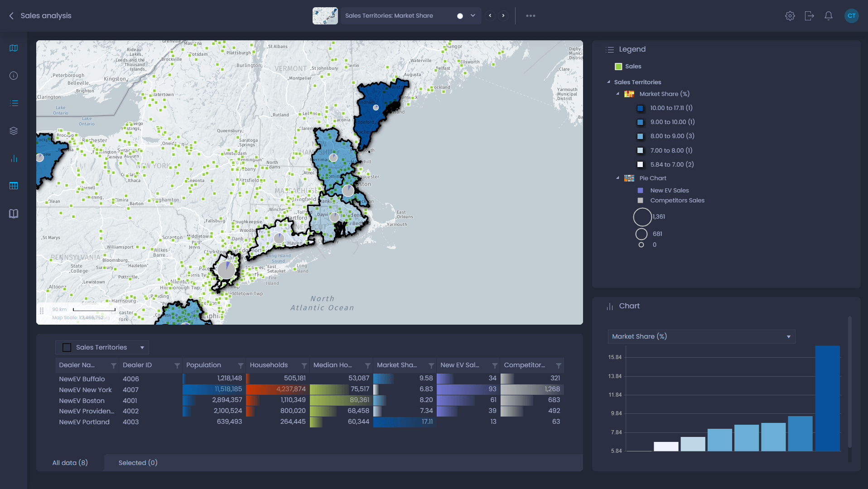Screen dimensions: 868x489
Task: Filter the Competitor Sales column
Action: coord(559,365)
